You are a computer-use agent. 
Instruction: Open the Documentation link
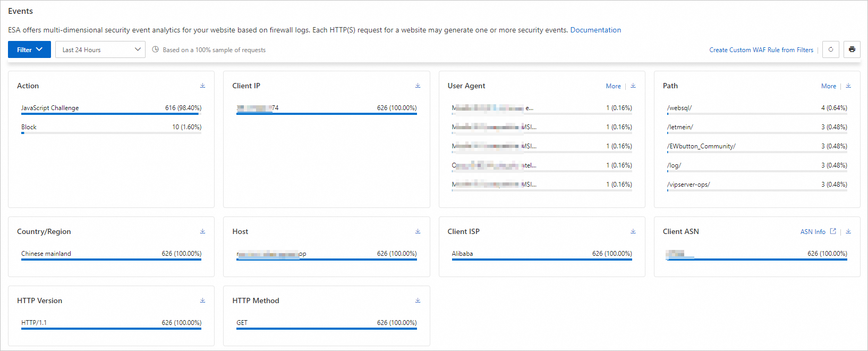595,30
